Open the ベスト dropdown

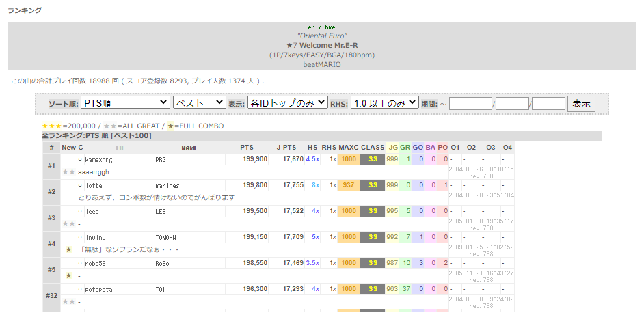[200, 102]
